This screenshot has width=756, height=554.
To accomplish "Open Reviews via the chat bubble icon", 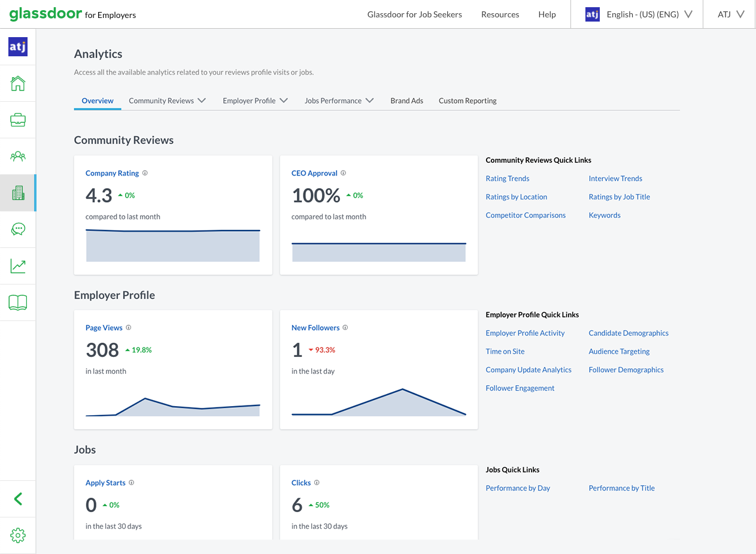I will point(18,229).
